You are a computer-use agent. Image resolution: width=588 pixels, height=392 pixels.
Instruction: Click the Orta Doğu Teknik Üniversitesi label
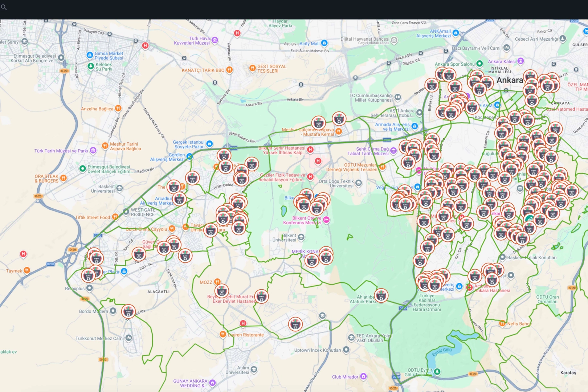[336, 184]
